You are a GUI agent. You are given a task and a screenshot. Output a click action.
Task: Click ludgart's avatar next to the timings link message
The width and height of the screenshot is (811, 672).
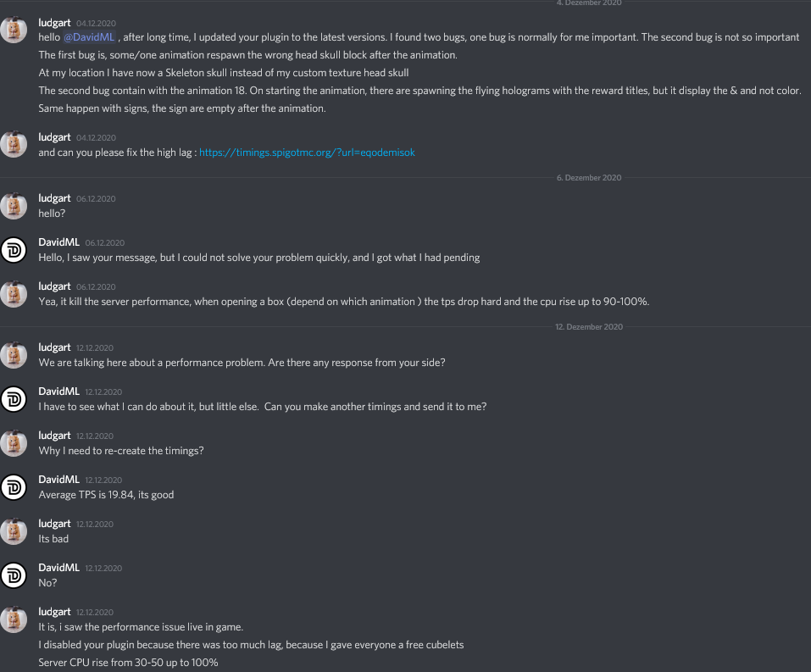tap(14, 144)
